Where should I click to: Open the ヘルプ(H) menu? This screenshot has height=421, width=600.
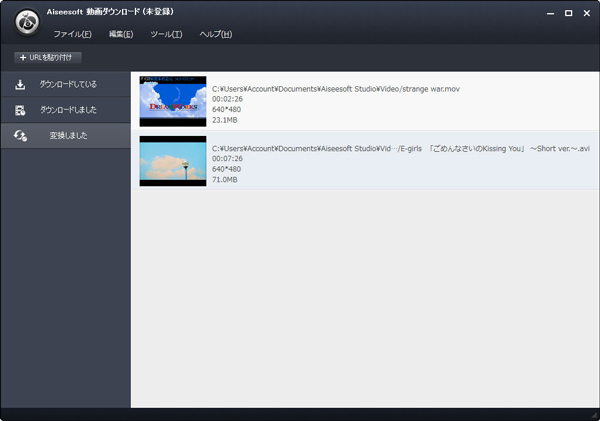(215, 34)
